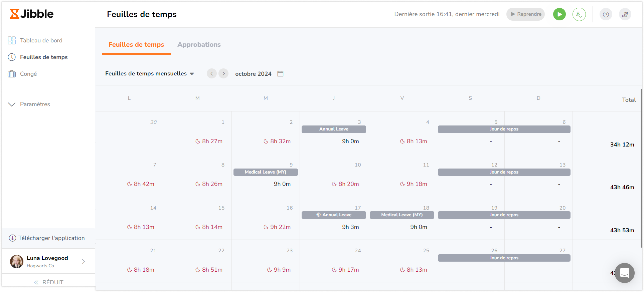This screenshot has width=644, height=292.
Task: Open Tableau de bord dashboard
Action: 35,40
